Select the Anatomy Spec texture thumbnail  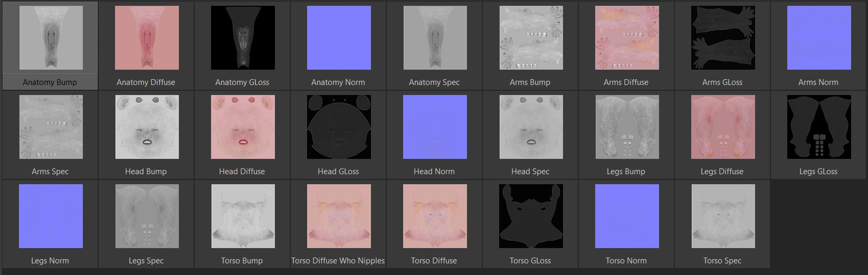[435, 38]
